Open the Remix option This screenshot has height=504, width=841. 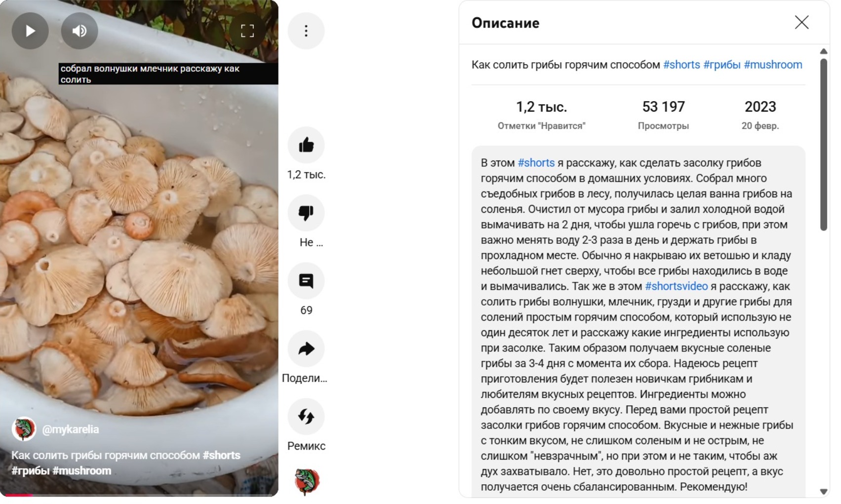pos(306,417)
